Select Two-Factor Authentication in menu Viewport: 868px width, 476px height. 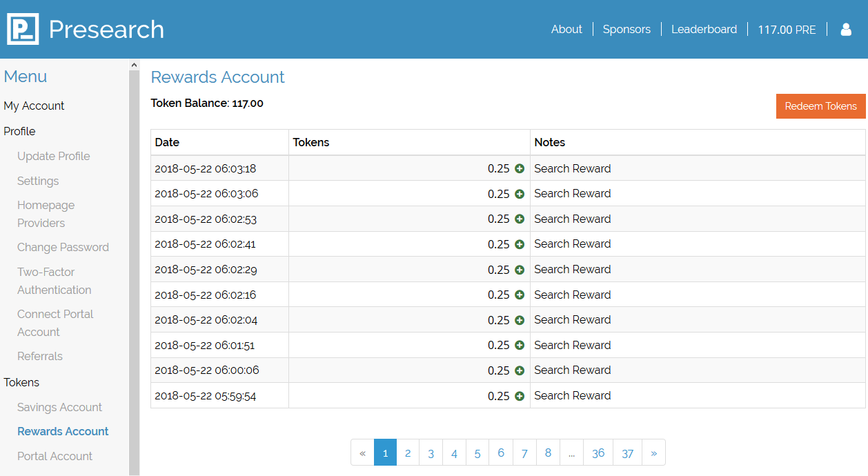(54, 281)
